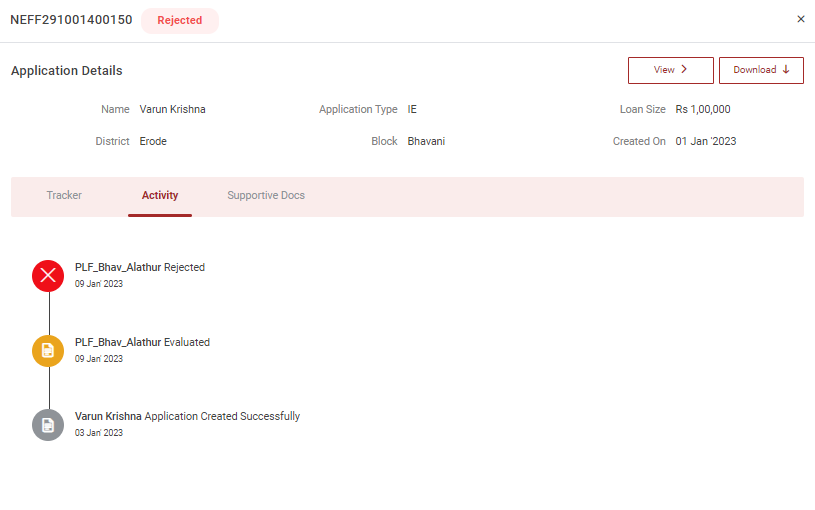The height and width of the screenshot is (510, 815).
Task: Click the View button
Action: pos(670,70)
